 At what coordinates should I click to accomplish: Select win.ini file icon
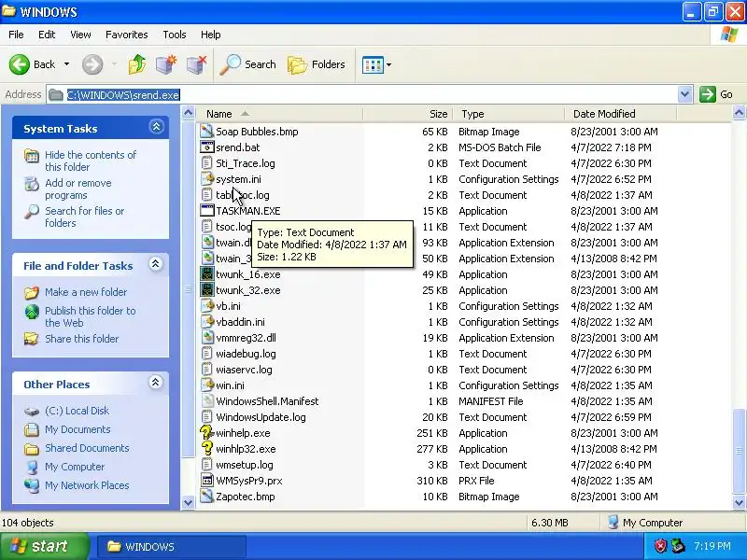click(x=206, y=385)
